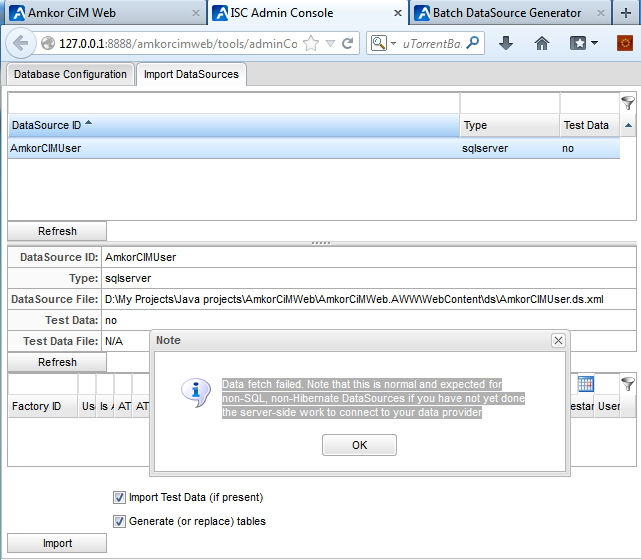
Task: Open the browser downloads arrow icon
Action: pos(506,43)
